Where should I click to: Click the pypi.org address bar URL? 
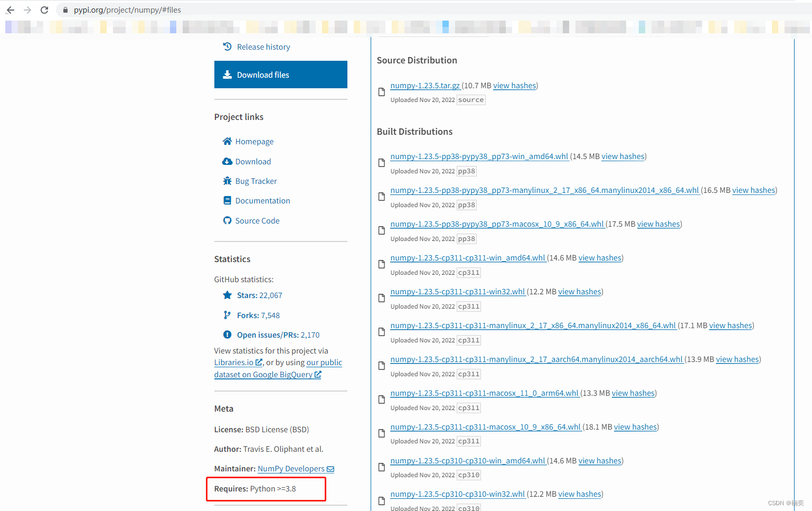127,10
